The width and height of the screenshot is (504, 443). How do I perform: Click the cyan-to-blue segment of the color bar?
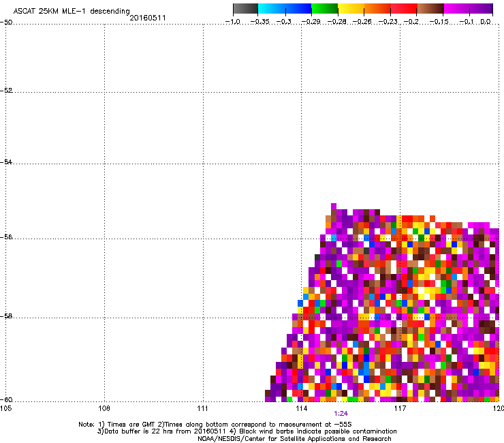click(x=285, y=8)
